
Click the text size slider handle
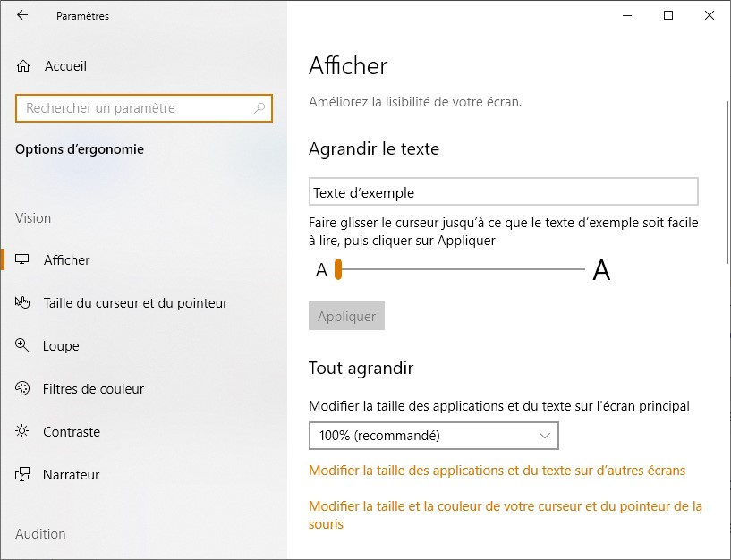[x=338, y=269]
